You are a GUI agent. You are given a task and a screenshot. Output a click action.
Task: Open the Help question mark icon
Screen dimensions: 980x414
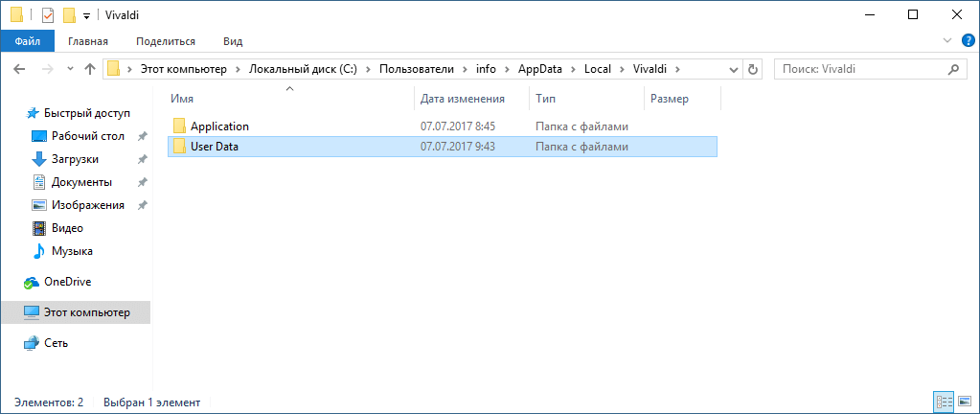click(x=967, y=40)
